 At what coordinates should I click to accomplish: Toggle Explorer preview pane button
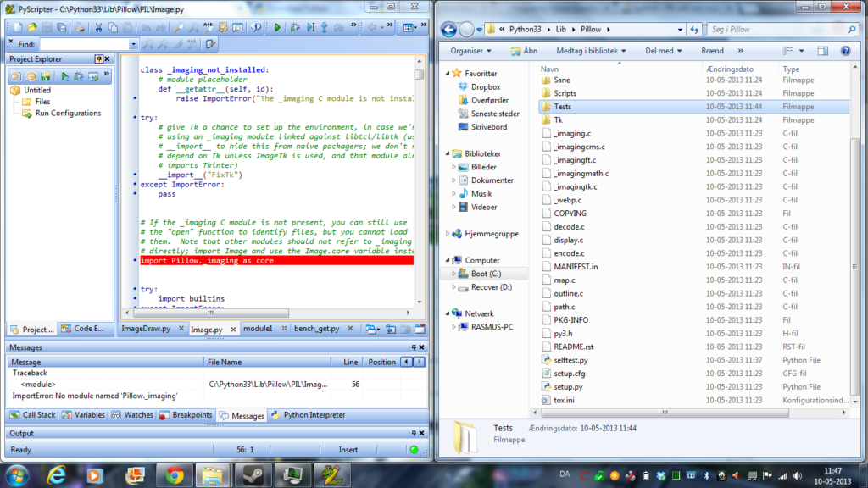(823, 51)
